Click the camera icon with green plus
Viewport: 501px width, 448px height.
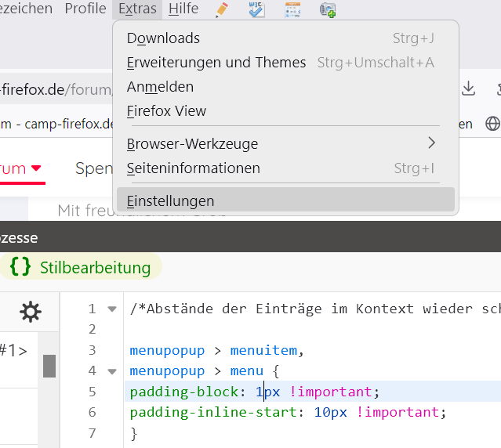pyautogui.click(x=328, y=9)
